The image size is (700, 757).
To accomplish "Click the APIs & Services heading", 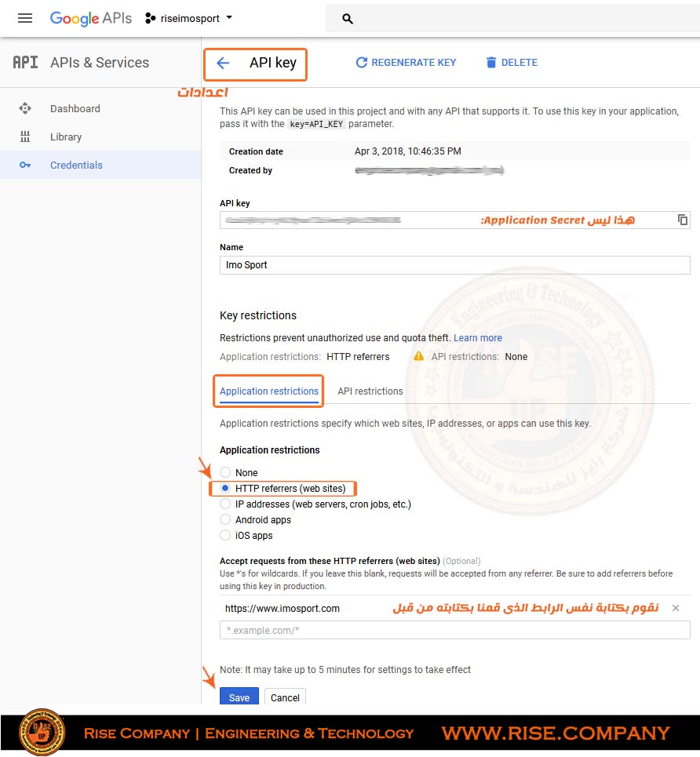I will click(x=100, y=62).
